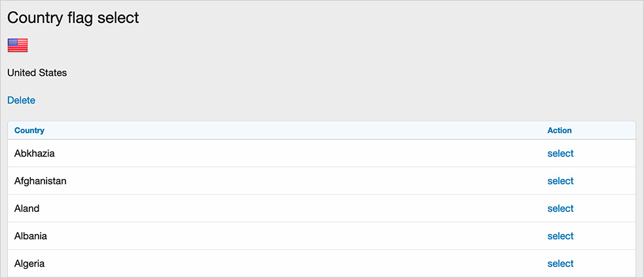Image resolution: width=644 pixels, height=278 pixels.
Task: Click the Afghanistan country name
Action: coord(40,181)
